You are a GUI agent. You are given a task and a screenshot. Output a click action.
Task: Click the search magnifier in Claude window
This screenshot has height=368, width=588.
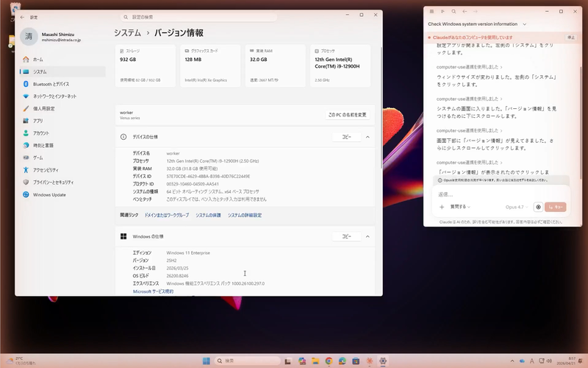(453, 12)
